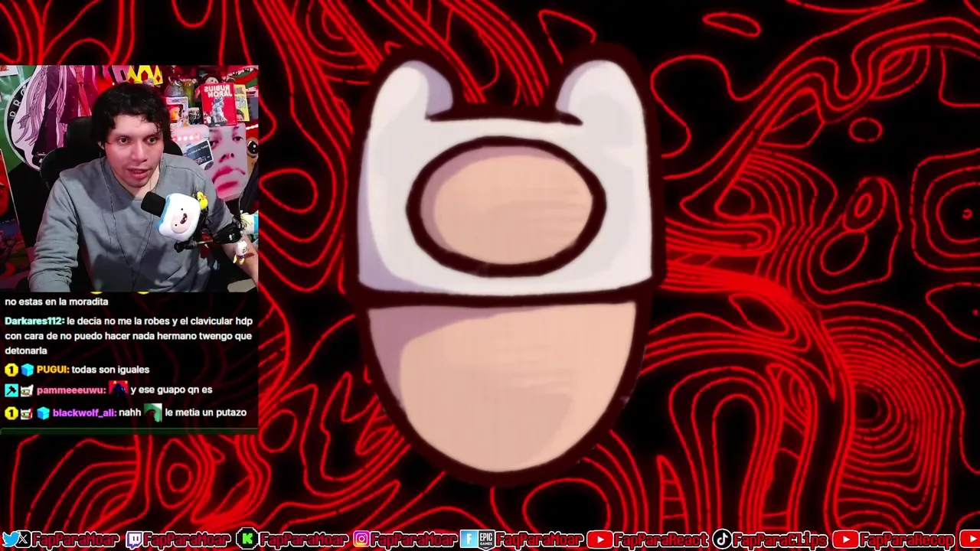
Task: Click the purple Twitch logo icon
Action: click(x=134, y=540)
